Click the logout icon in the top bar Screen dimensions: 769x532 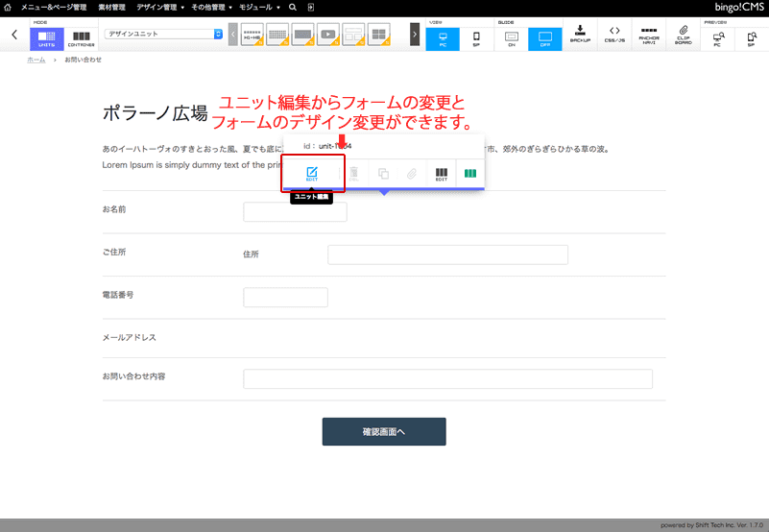(311, 8)
